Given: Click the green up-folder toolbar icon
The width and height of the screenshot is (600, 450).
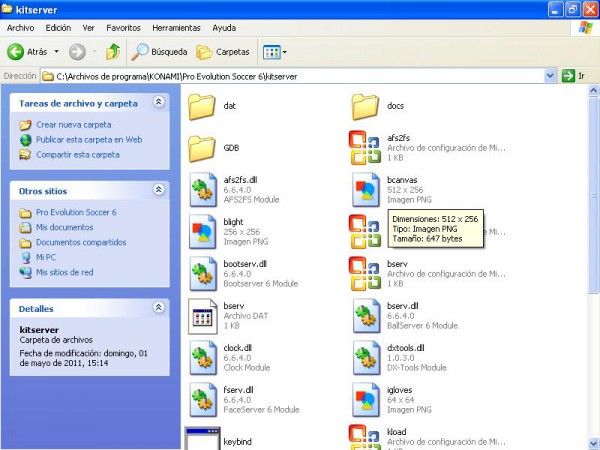Looking at the screenshot, I should [113, 52].
